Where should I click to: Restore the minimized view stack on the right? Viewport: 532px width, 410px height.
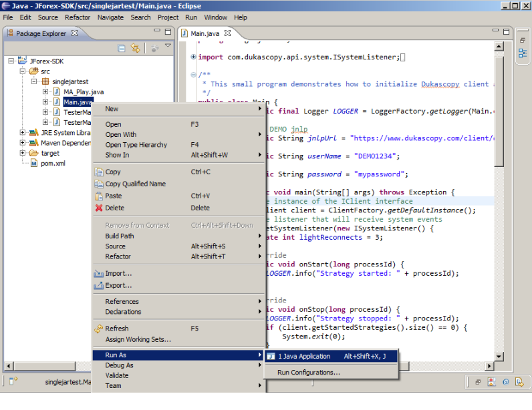(523, 40)
